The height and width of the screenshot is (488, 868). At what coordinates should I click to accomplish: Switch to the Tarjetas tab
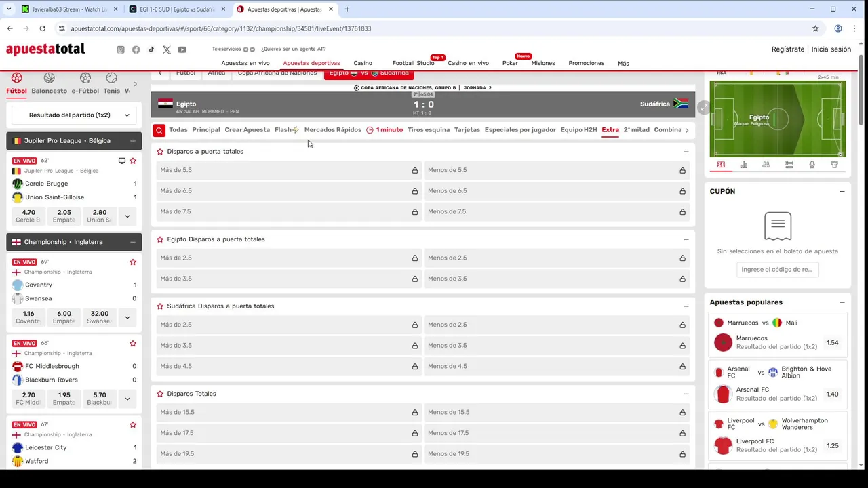pyautogui.click(x=467, y=130)
